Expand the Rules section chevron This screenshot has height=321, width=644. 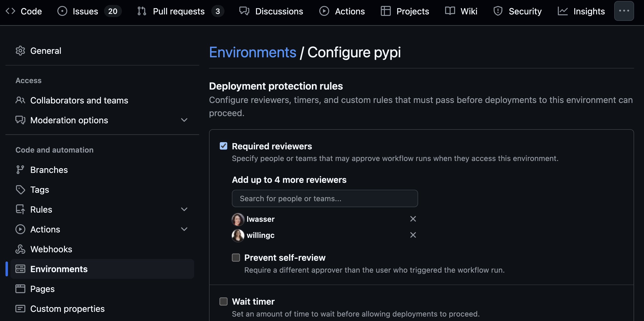[x=184, y=209]
